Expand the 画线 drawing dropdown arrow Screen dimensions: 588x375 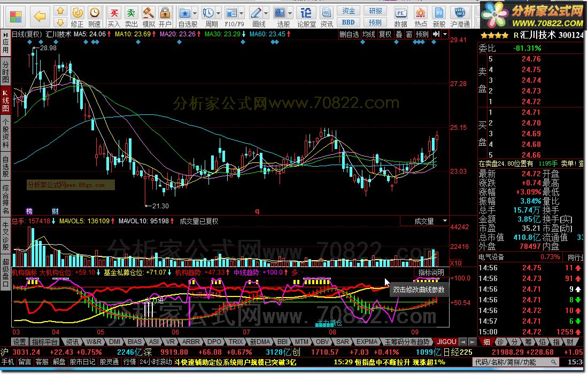click(x=266, y=13)
